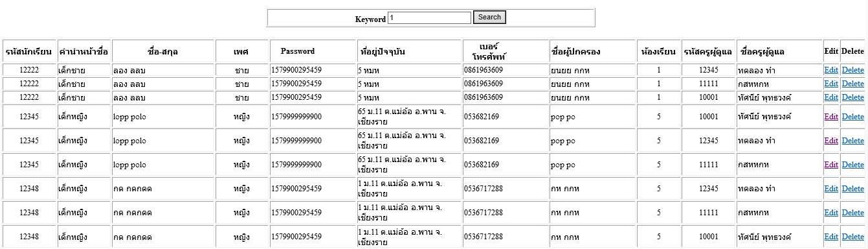Delete student 12348 row with teacher 12345

click(x=852, y=189)
